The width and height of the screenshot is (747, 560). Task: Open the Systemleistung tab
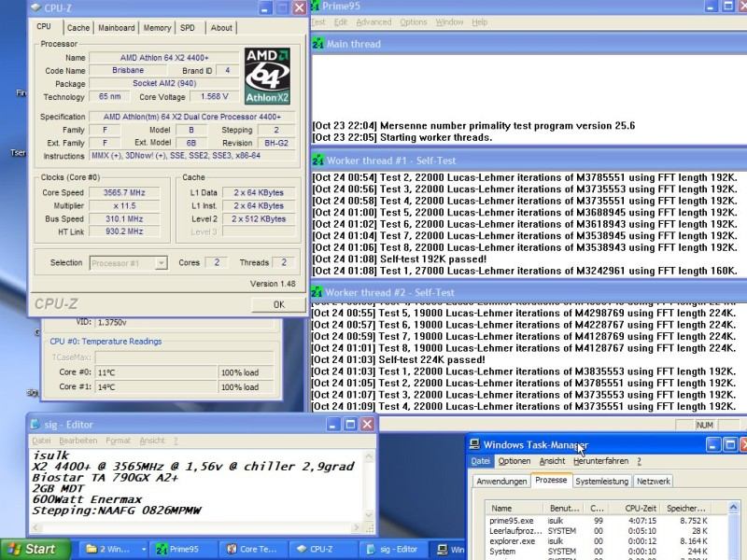(x=601, y=482)
